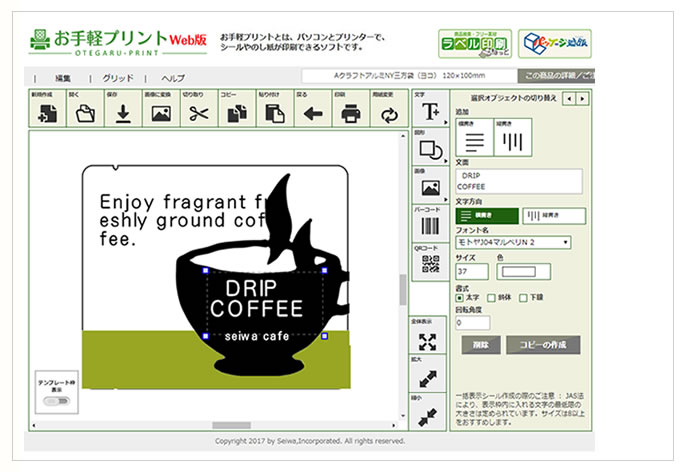Open この商品の詳細 product details button
The width and height of the screenshot is (690, 472).
556,76
